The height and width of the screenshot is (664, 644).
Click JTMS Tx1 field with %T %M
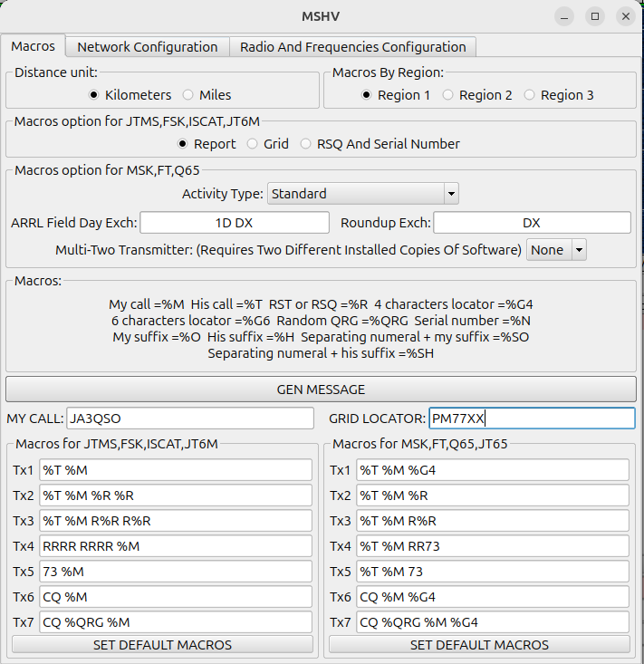(x=176, y=470)
